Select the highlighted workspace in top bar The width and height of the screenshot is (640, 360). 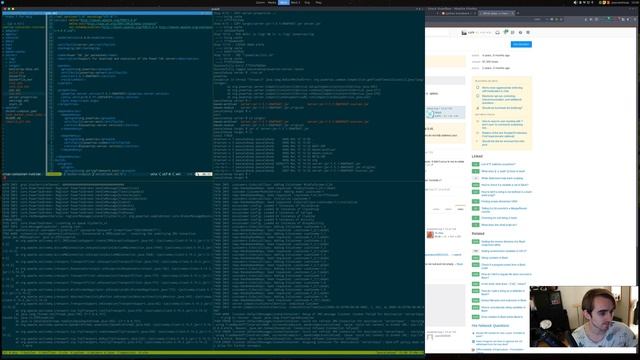point(284,2)
